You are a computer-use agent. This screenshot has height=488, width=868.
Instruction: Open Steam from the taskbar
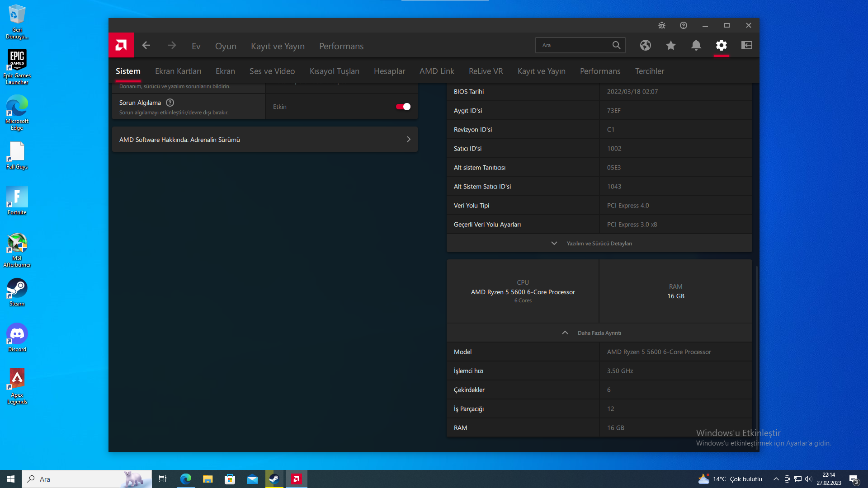(x=274, y=479)
